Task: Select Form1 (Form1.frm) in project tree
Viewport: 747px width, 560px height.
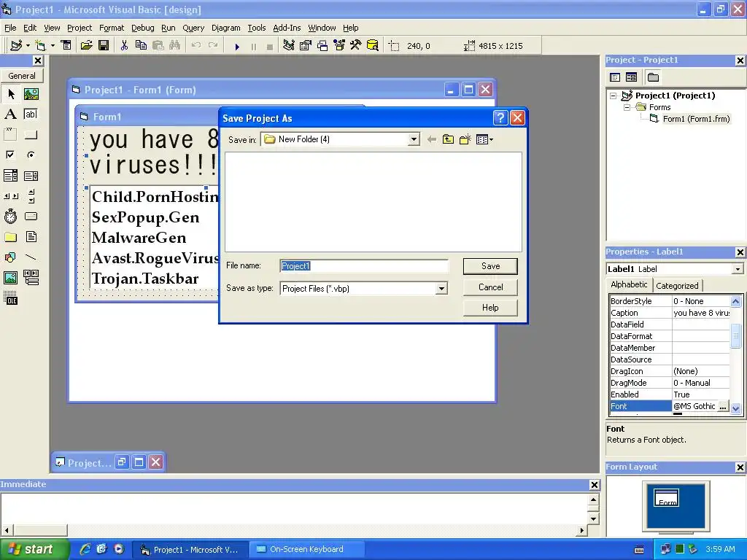Action: tap(695, 119)
